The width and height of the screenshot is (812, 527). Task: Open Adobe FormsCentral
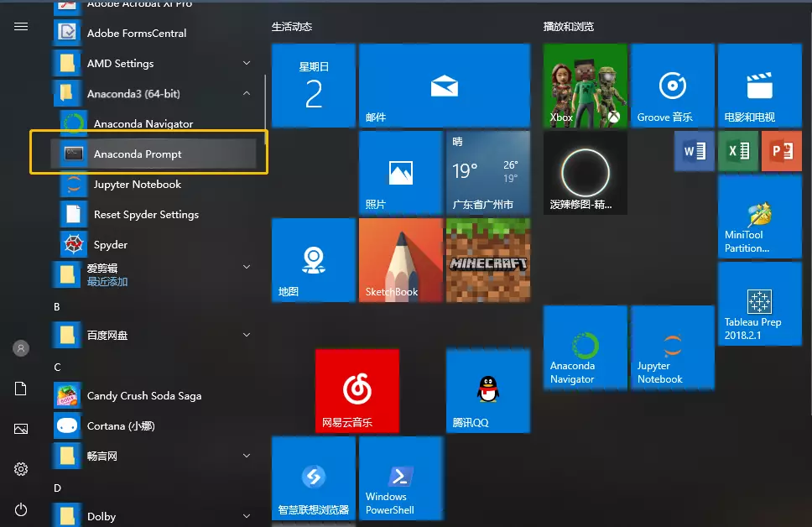coord(153,34)
